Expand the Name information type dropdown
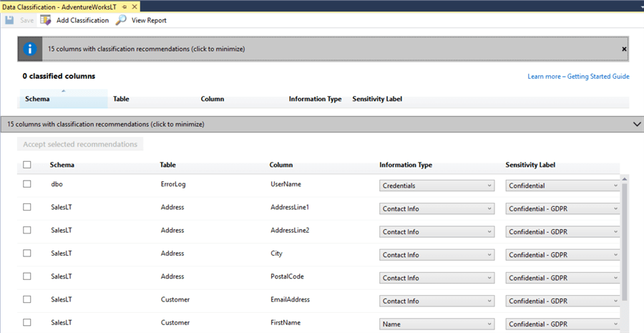This screenshot has height=333, width=644. 436,324
